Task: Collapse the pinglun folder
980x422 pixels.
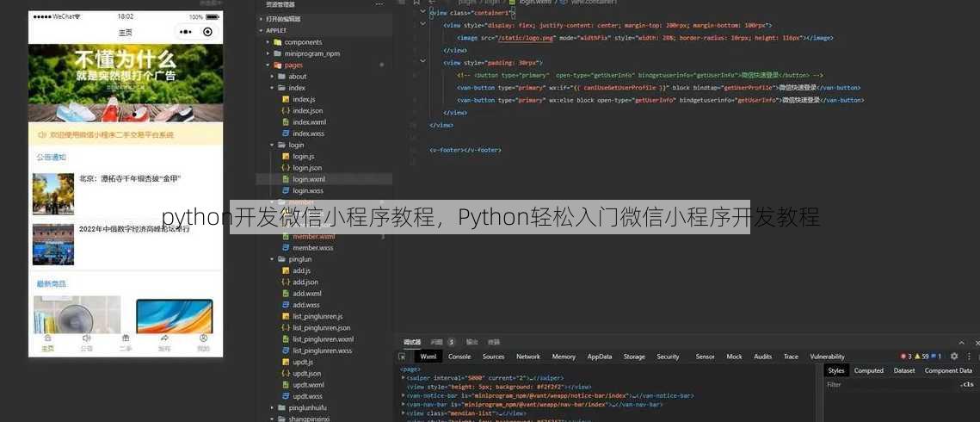Action: [273, 259]
